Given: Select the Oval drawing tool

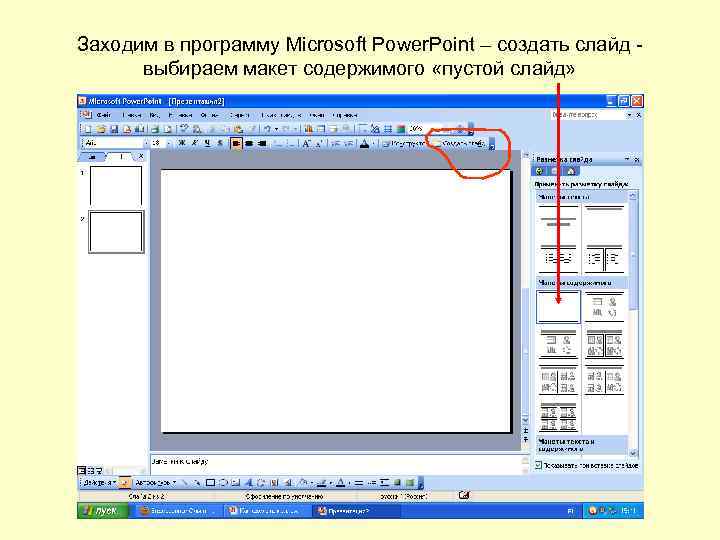Looking at the screenshot, I should 224,483.
